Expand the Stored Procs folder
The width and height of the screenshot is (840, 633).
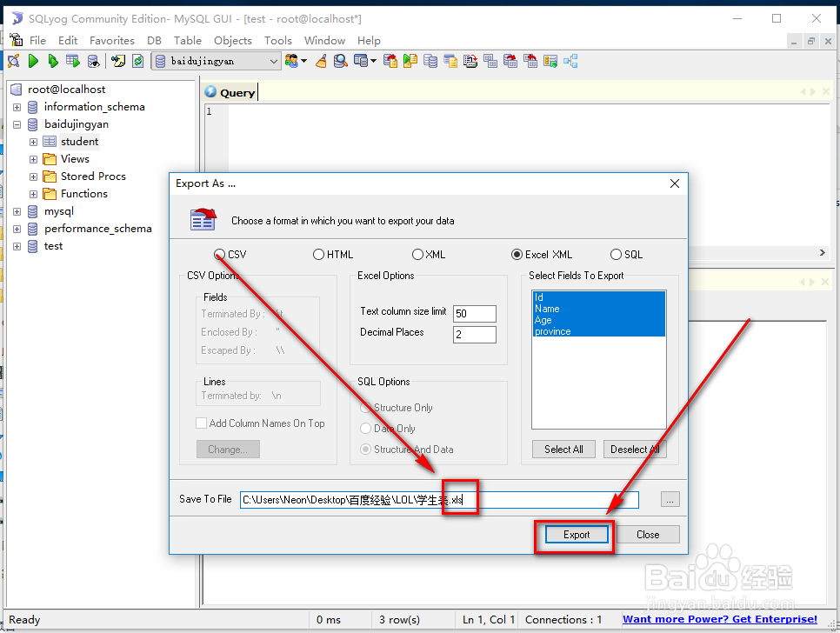coord(33,177)
